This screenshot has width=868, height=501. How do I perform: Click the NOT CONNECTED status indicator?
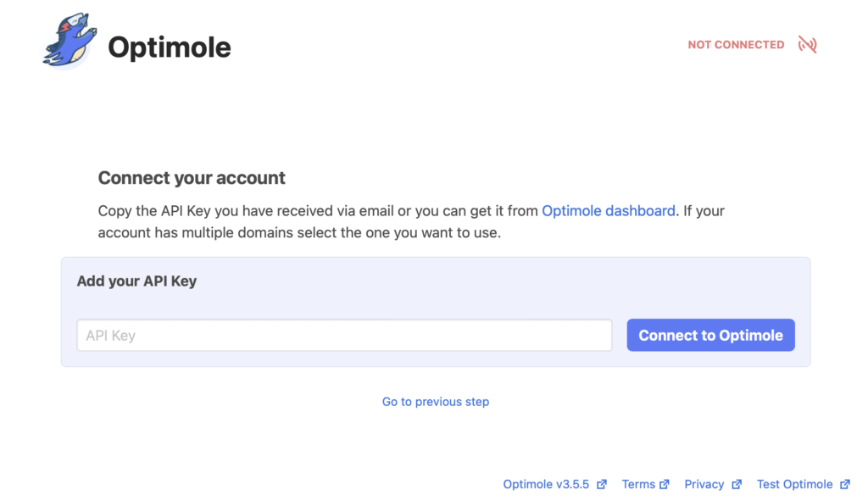(x=736, y=44)
